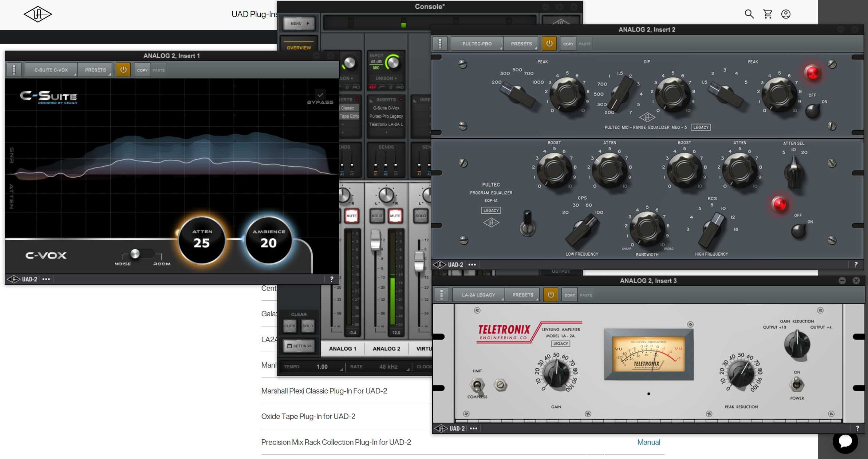This screenshot has width=868, height=459.
Task: Click Console CLIPS clear button
Action: pos(289,326)
